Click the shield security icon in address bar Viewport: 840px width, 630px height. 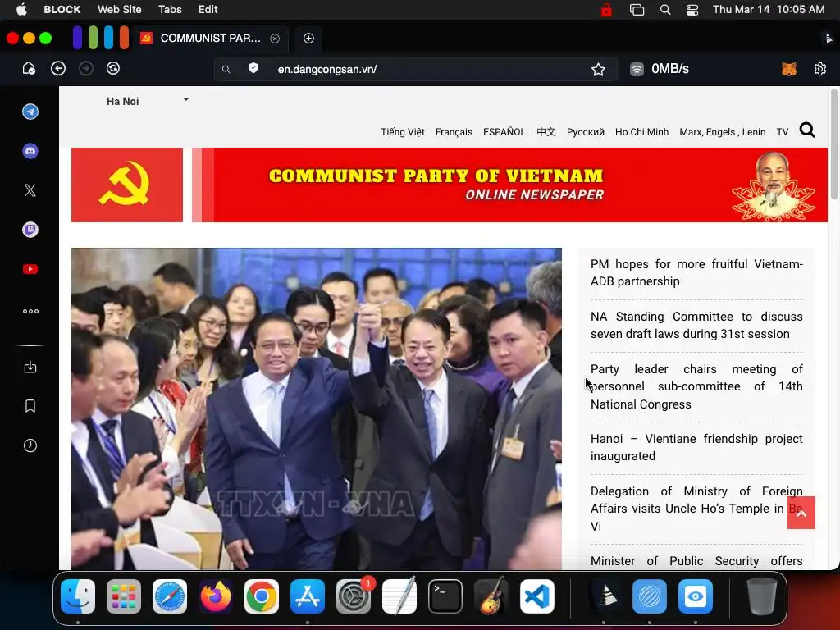[253, 68]
